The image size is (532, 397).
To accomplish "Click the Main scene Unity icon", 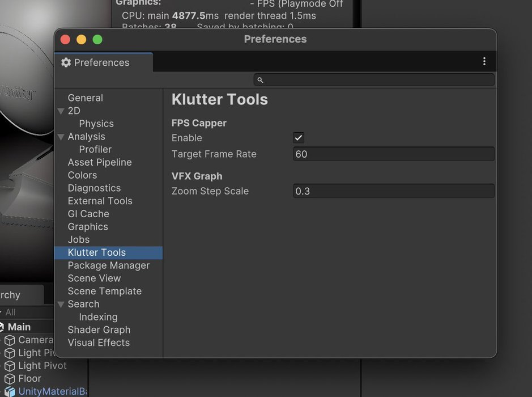I will click(x=2, y=327).
